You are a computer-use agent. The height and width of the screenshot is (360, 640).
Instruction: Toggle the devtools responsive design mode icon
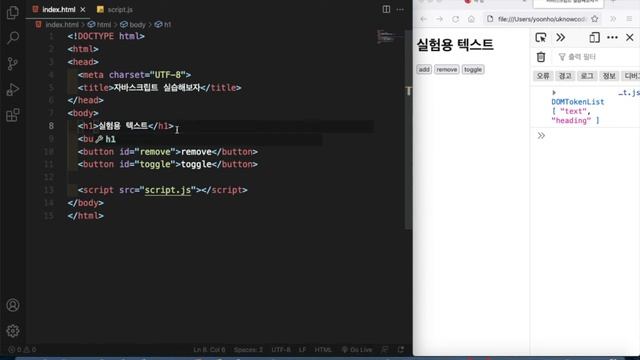[x=594, y=38]
